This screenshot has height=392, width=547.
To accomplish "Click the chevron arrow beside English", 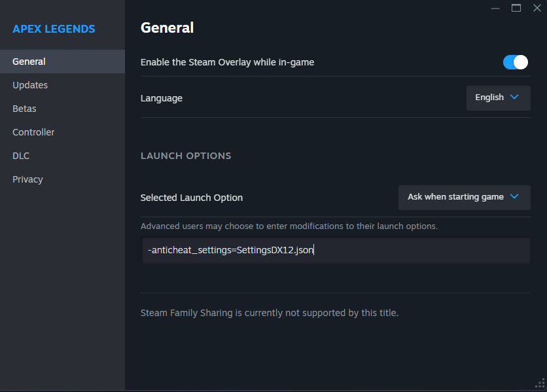I will (514, 98).
